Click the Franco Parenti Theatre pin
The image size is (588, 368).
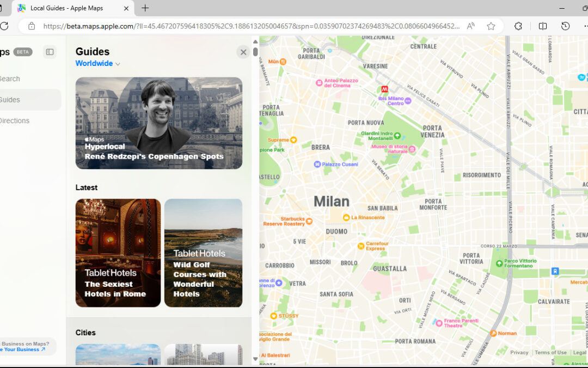pos(439,323)
